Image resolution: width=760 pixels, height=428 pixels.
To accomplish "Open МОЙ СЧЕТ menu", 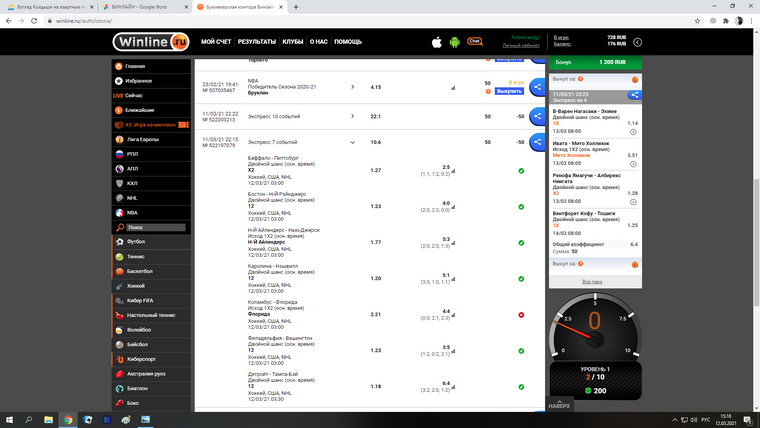I will [216, 42].
